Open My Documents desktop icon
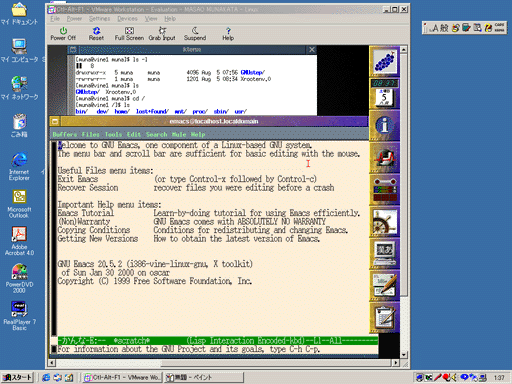 coord(19,14)
